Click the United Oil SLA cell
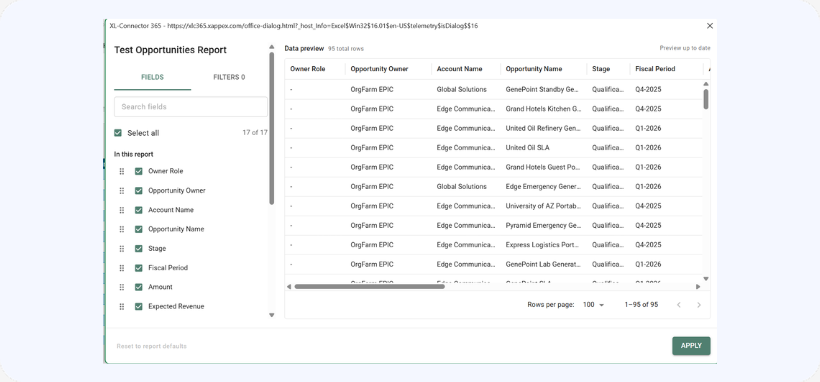 (x=527, y=148)
